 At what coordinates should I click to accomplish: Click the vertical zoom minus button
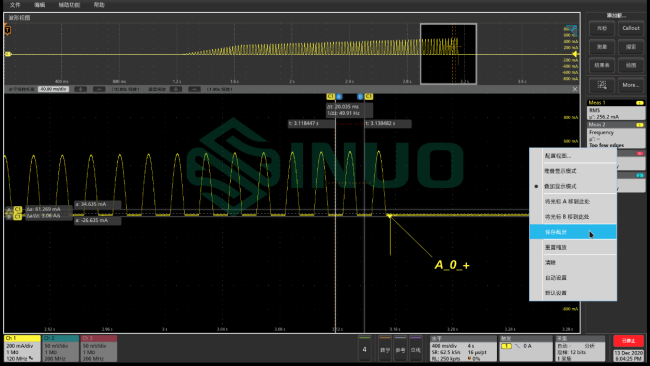[194, 89]
